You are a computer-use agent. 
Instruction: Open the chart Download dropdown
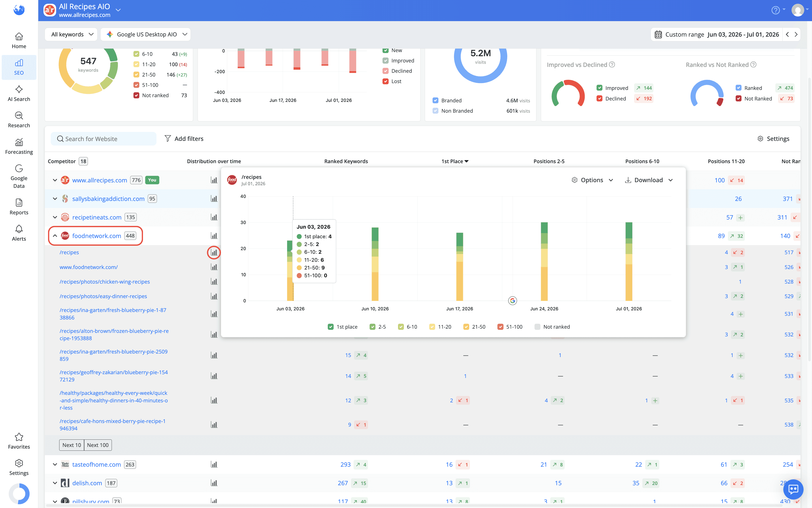tap(649, 180)
